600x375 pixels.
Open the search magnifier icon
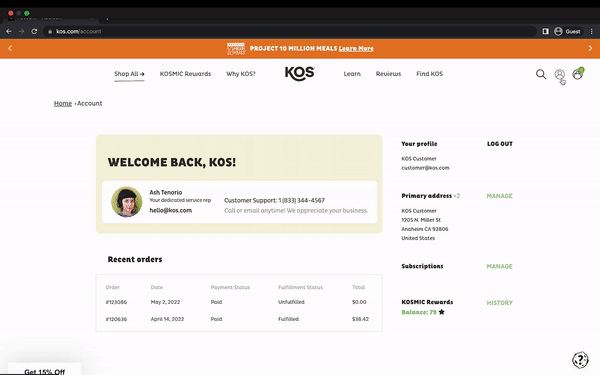541,74
